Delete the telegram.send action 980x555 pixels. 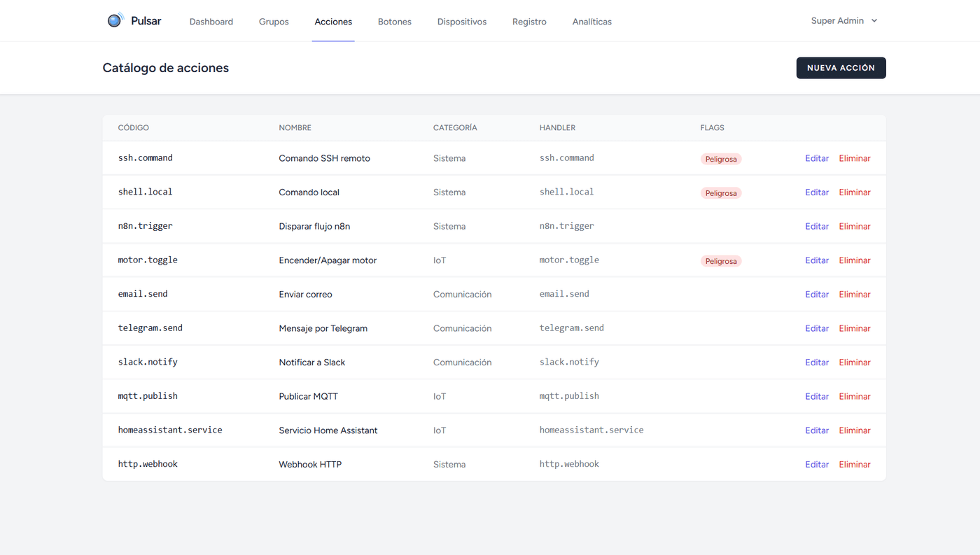pyautogui.click(x=855, y=328)
